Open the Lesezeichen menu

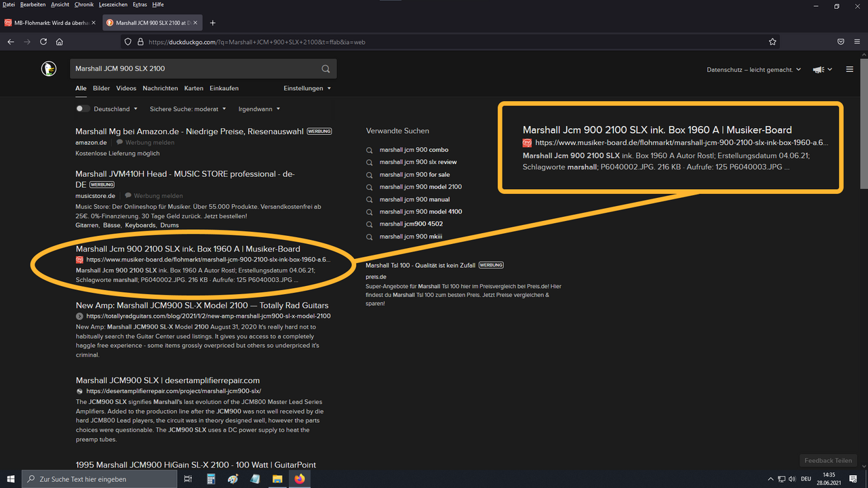[x=113, y=4]
